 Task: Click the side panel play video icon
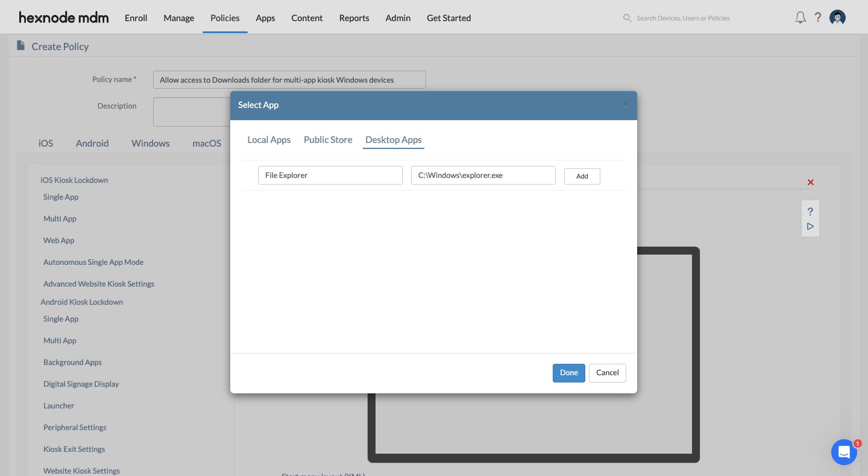click(810, 226)
